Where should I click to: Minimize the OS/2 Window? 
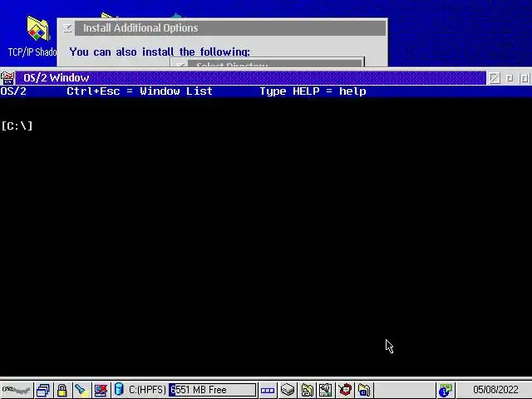pos(510,78)
